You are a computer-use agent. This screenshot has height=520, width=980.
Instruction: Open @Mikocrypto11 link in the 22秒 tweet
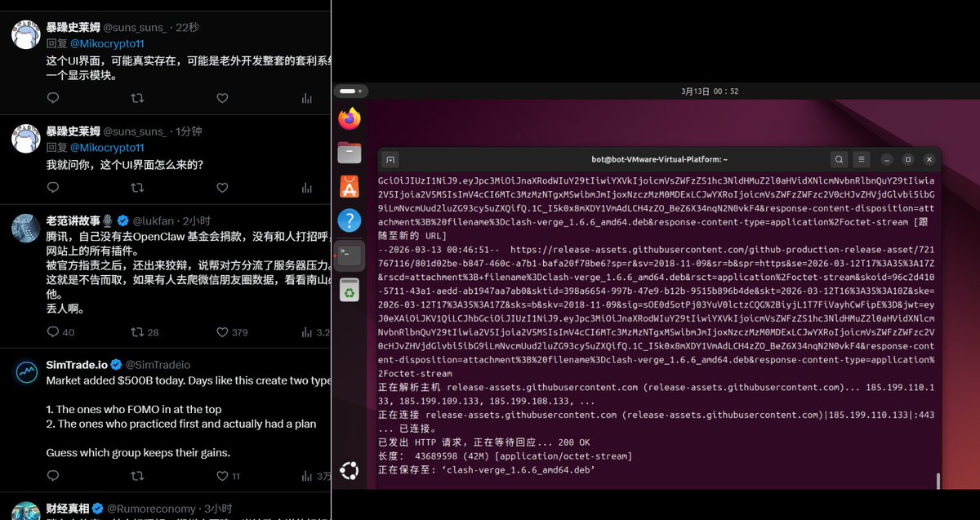coord(107,43)
